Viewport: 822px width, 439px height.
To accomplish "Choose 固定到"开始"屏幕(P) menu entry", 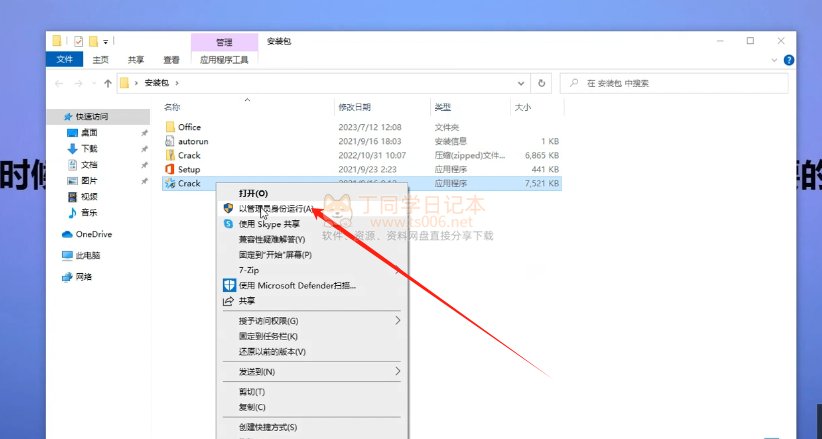I will 312,254.
